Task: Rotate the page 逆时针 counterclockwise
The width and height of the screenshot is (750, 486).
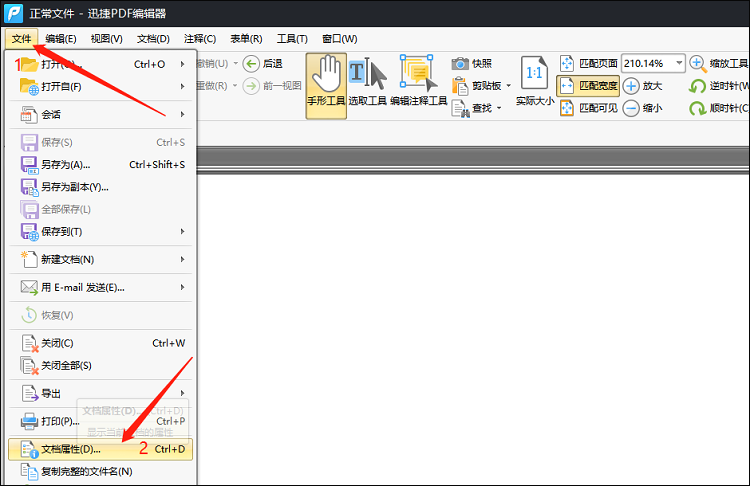Action: (718, 86)
